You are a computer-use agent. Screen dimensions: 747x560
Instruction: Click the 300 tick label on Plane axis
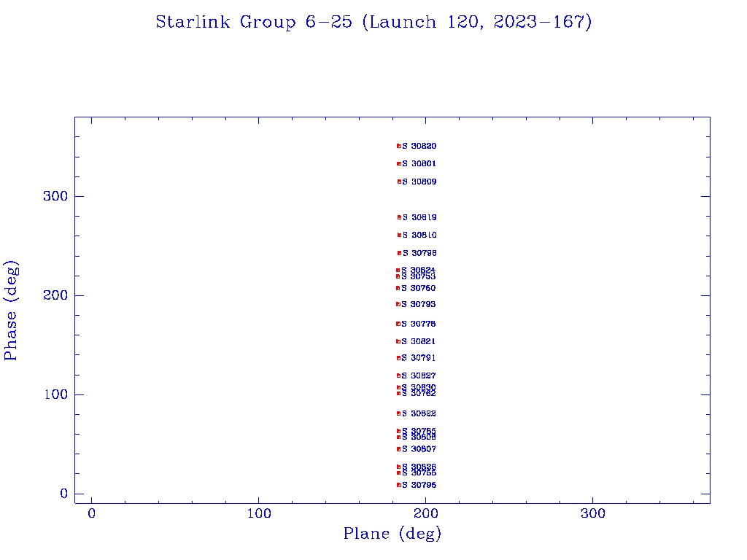(x=593, y=514)
